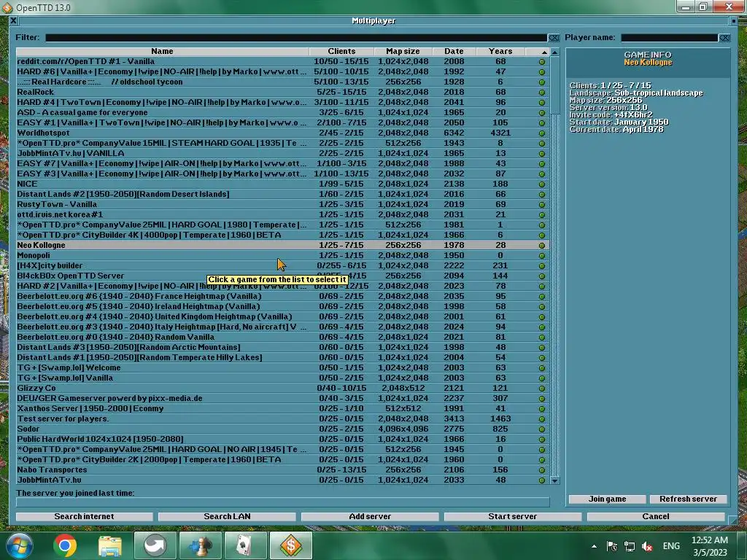The image size is (747, 560).
Task: Select Xanthos Server | 1950-2000 | Economy
Action: (x=282, y=409)
